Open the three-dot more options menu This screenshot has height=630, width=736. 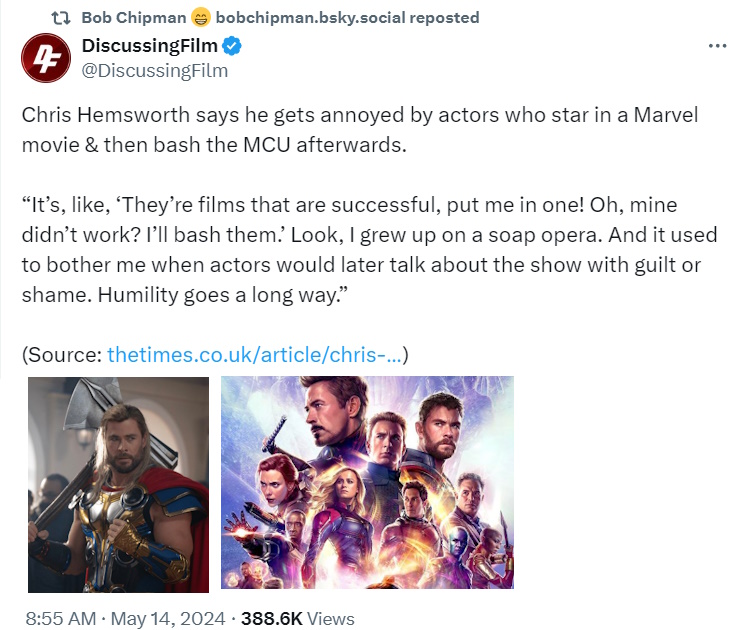[717, 46]
